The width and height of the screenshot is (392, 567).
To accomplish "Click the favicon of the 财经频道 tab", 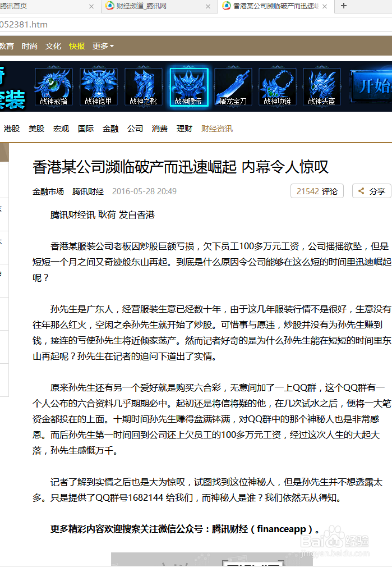I will tap(109, 6).
